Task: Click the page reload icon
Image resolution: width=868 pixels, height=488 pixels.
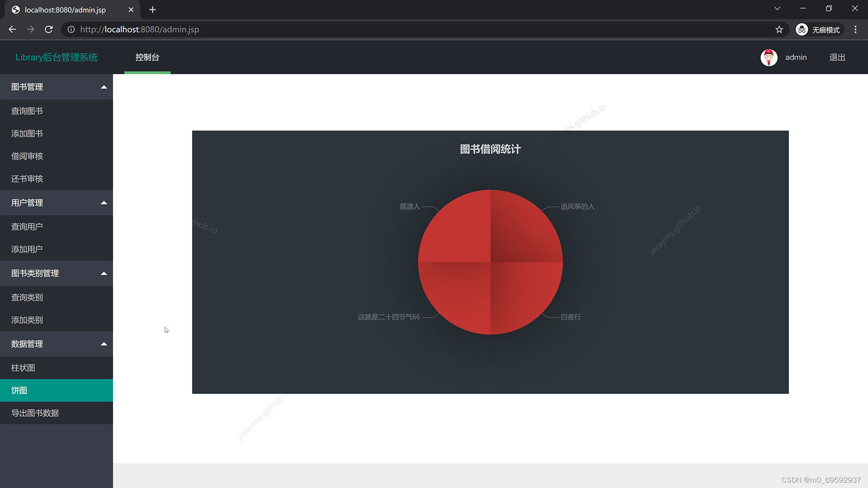Action: 49,29
